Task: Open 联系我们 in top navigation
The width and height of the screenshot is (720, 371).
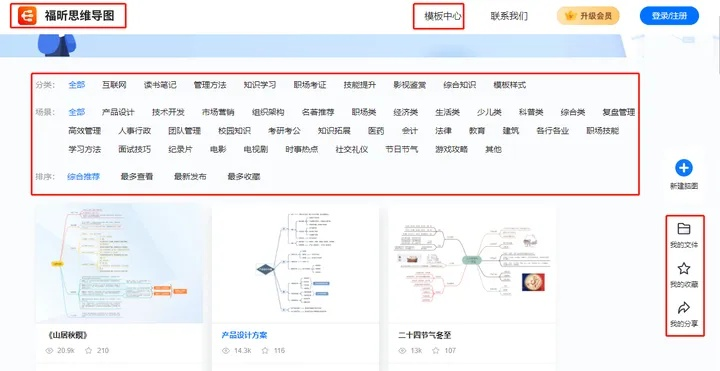Action: (x=509, y=16)
